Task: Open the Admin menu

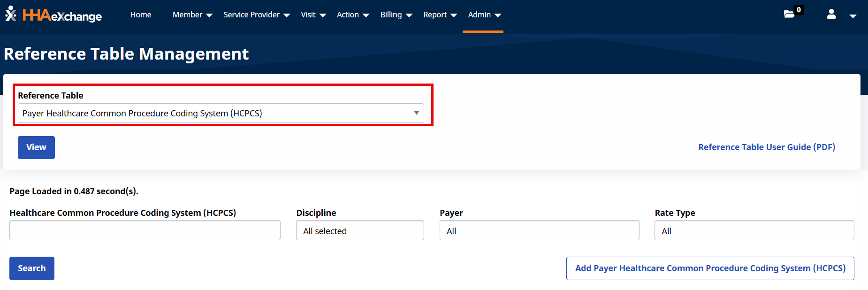Action: point(484,15)
